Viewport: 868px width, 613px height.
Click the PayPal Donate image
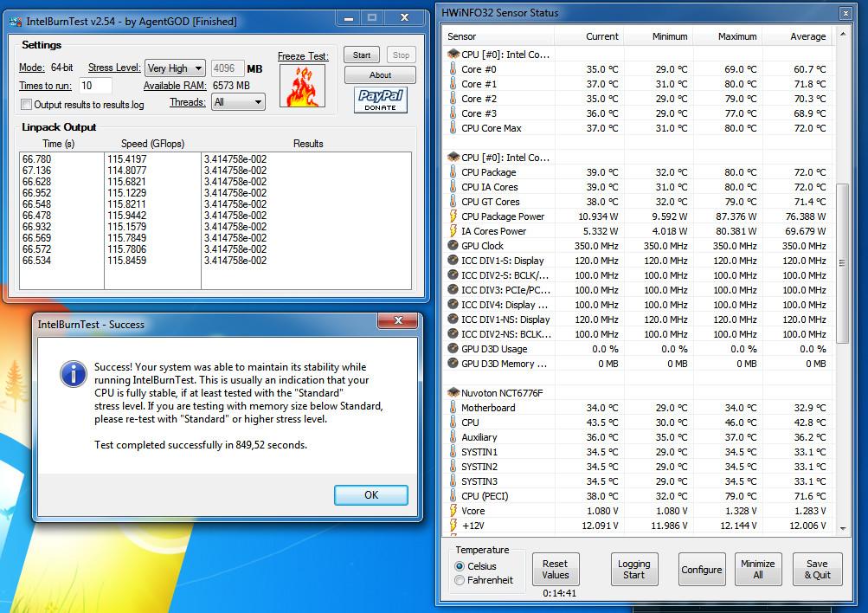[380, 100]
